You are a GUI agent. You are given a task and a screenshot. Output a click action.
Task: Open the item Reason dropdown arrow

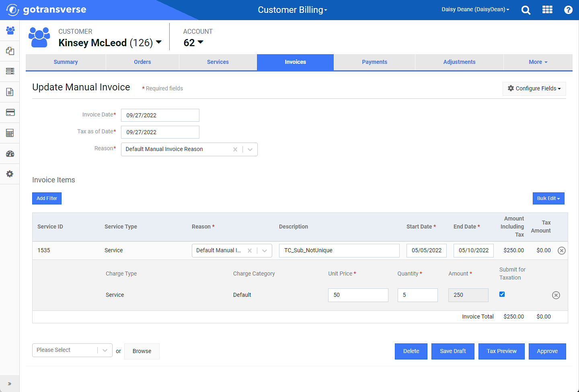[x=265, y=251]
